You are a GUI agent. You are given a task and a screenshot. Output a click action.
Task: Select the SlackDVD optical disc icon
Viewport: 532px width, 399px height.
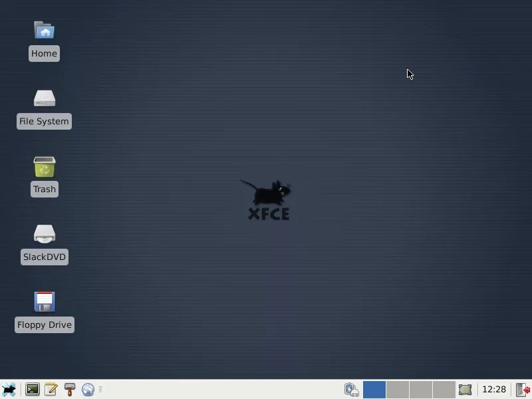[x=45, y=234]
